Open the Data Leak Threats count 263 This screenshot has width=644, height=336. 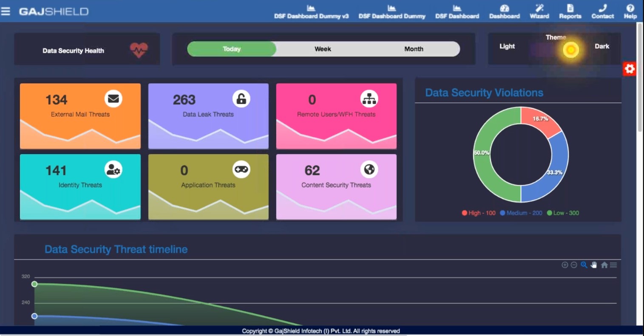point(184,100)
